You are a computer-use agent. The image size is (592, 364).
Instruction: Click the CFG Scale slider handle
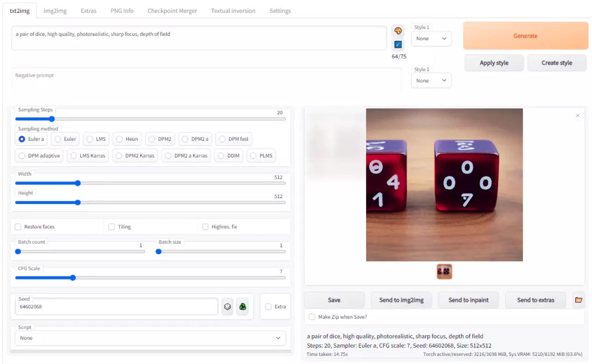coord(73,278)
